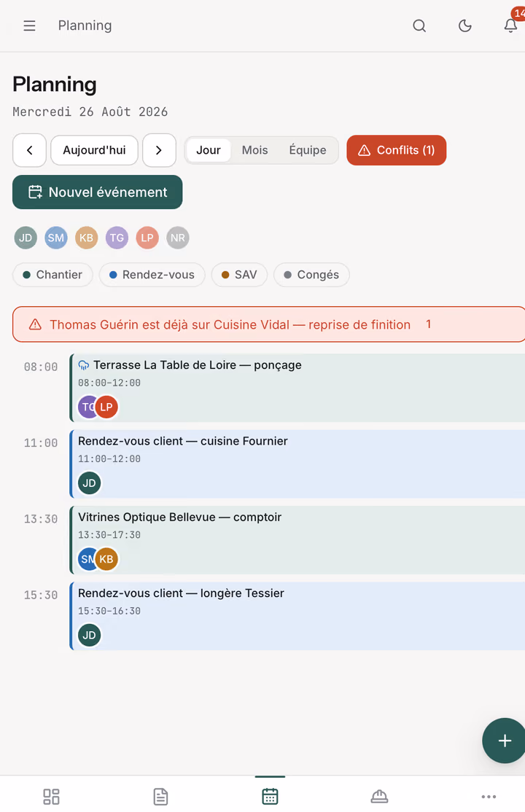Toggle the SAV category filter

click(239, 275)
